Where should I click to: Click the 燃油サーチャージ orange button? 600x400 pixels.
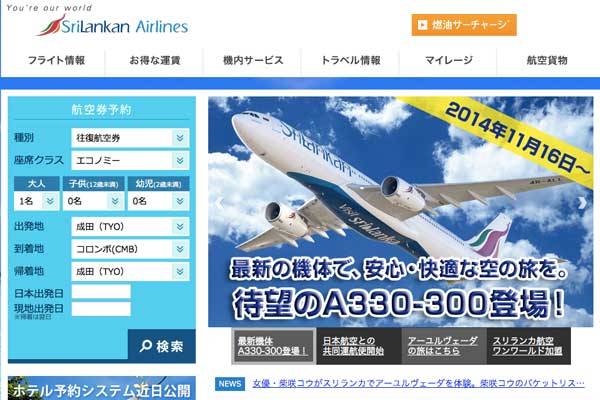tap(464, 25)
